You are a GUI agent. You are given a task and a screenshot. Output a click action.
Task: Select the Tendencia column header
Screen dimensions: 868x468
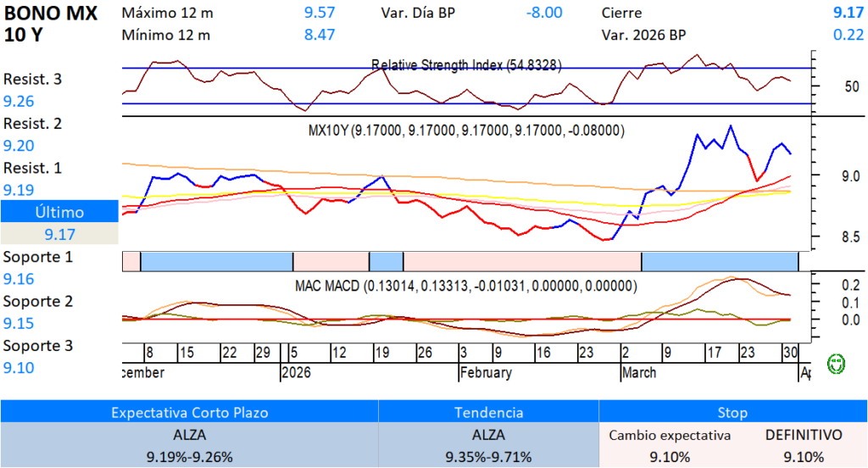[x=488, y=413]
